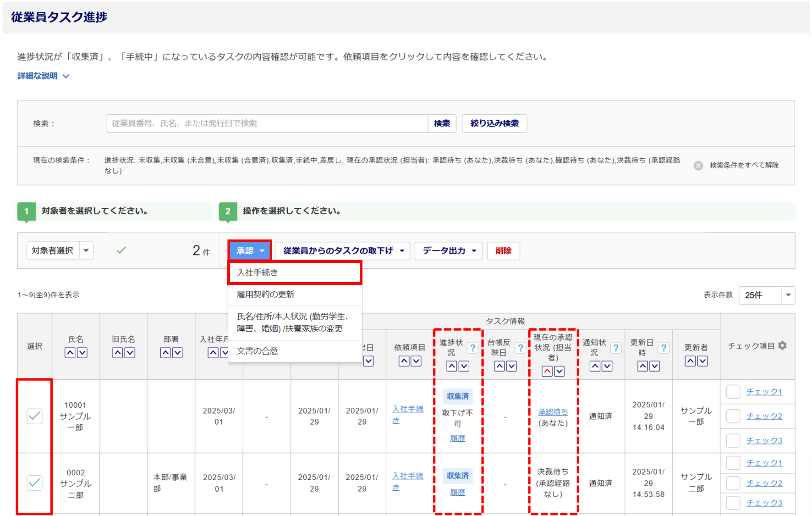Open 入社手続き link for サンプル一郎
812x516 pixels.
pyautogui.click(x=407, y=415)
